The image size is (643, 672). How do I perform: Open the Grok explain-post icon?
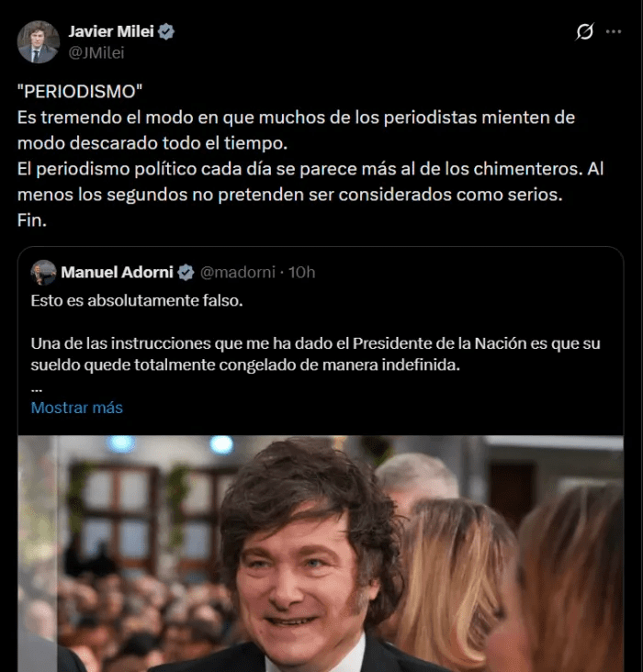[584, 32]
